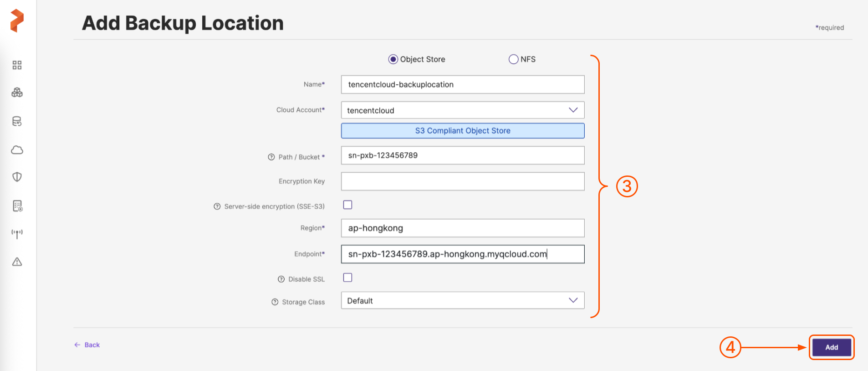This screenshot has height=371, width=868.
Task: Open the rules checklist icon
Action: (17, 206)
